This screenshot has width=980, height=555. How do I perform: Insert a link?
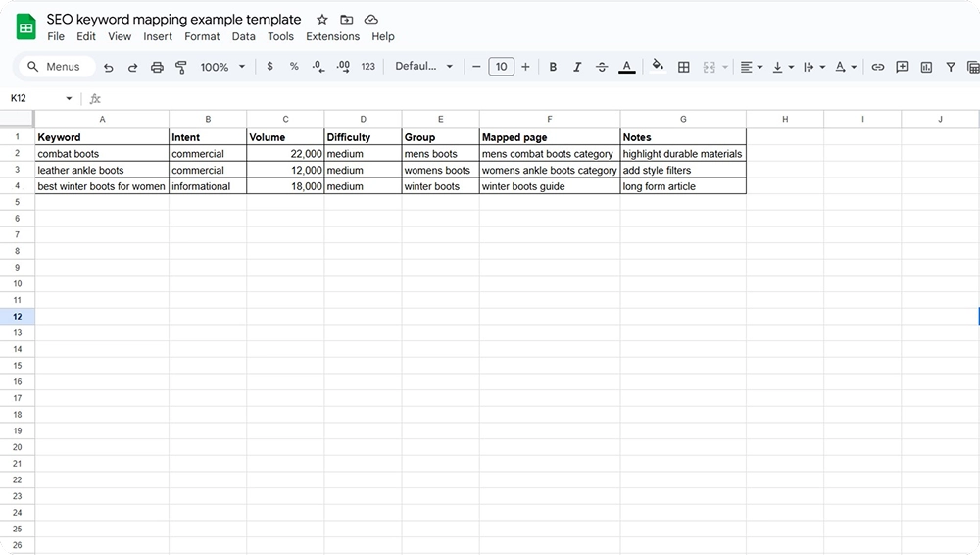(877, 67)
